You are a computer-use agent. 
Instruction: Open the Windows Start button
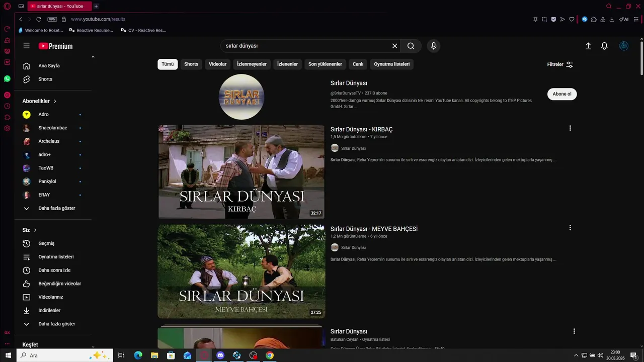[8, 355]
